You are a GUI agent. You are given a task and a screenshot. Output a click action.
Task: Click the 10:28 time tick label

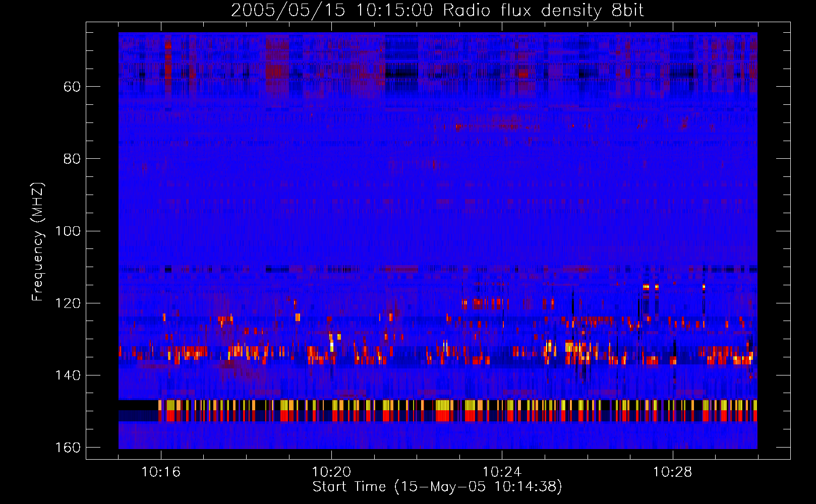672,472
